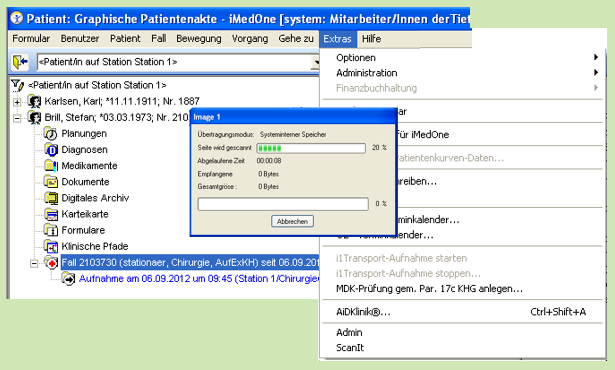
Task: Click the Diagnosen folder icon
Action: [51, 149]
